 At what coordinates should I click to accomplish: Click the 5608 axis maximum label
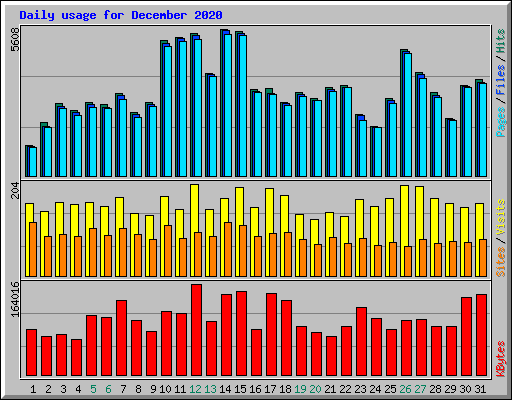(x=15, y=40)
